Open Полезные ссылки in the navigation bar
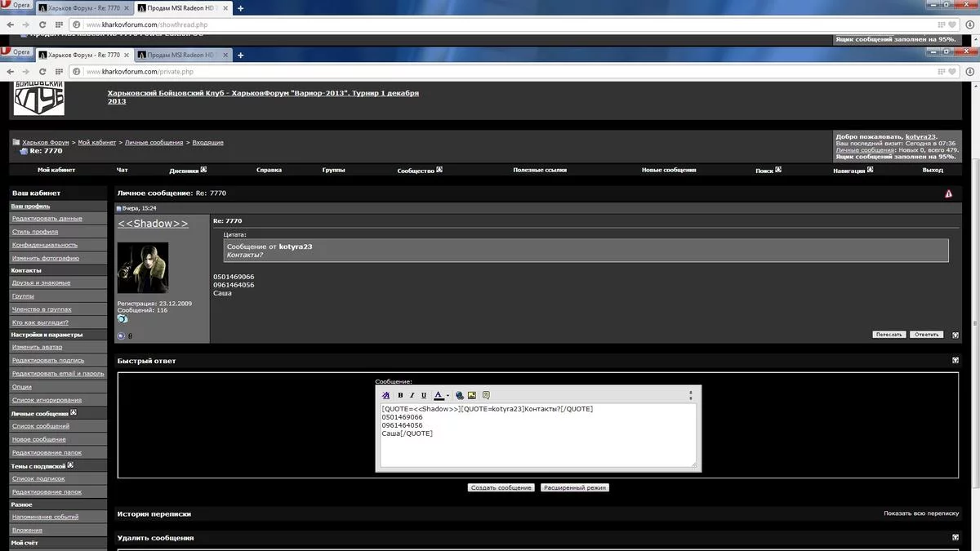The width and height of the screenshot is (980, 551). 540,170
